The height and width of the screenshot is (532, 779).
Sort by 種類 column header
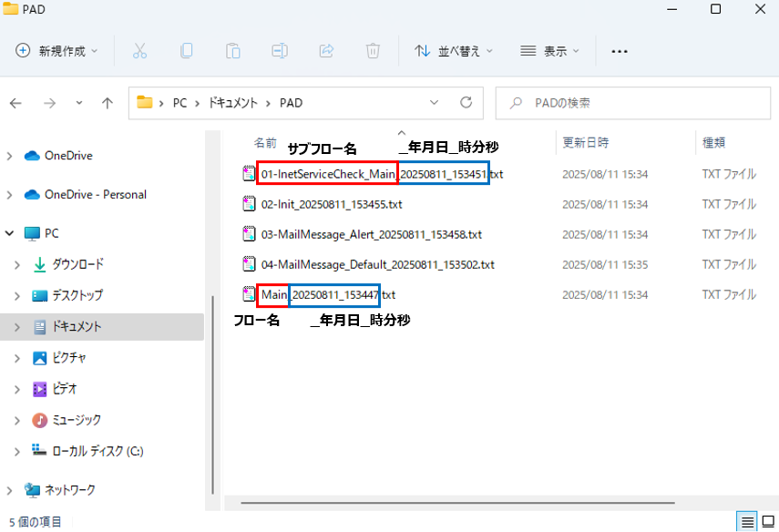[x=713, y=142]
